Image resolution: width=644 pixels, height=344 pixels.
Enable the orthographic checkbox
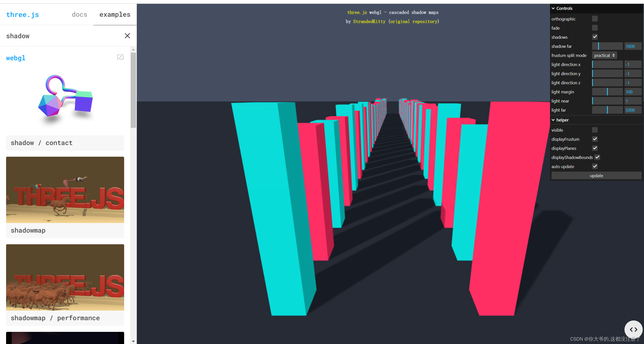tap(595, 19)
